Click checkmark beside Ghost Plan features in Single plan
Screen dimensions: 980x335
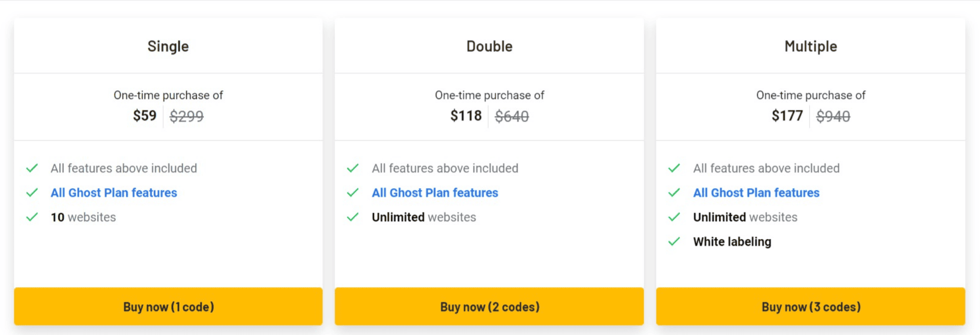coord(32,193)
